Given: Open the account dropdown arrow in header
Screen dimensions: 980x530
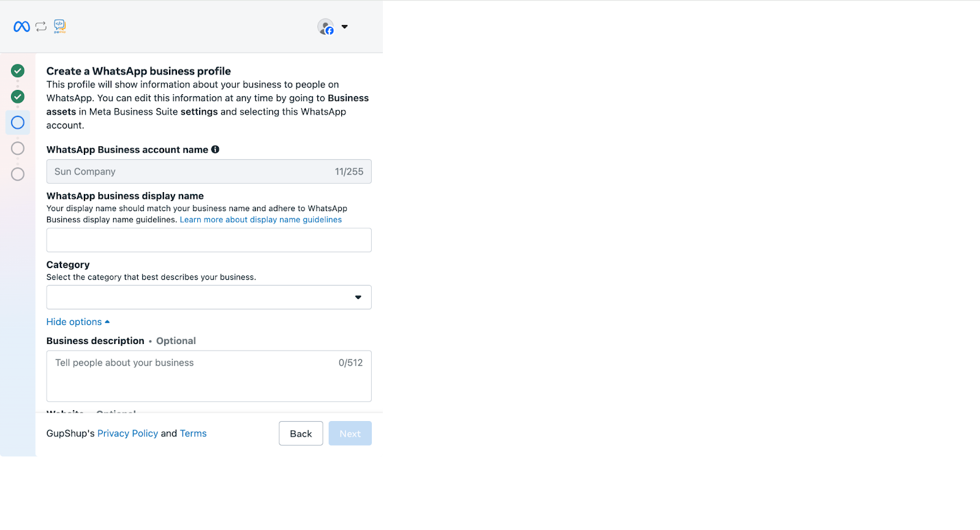Looking at the screenshot, I should [x=345, y=27].
